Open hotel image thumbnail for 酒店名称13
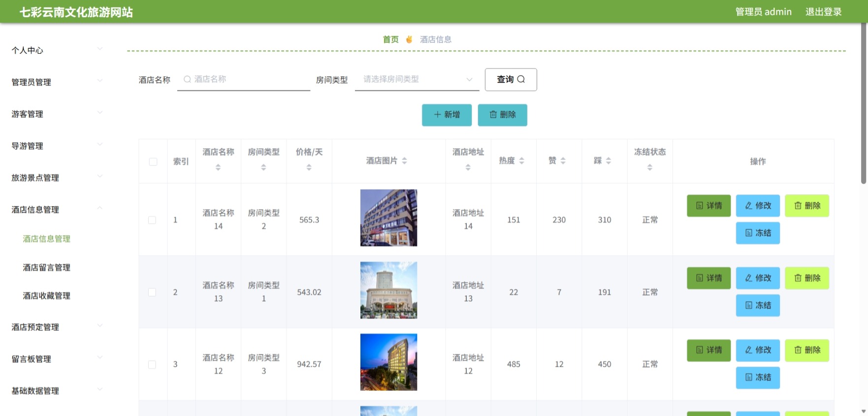Viewport: 868px width, 416px height. pos(388,290)
